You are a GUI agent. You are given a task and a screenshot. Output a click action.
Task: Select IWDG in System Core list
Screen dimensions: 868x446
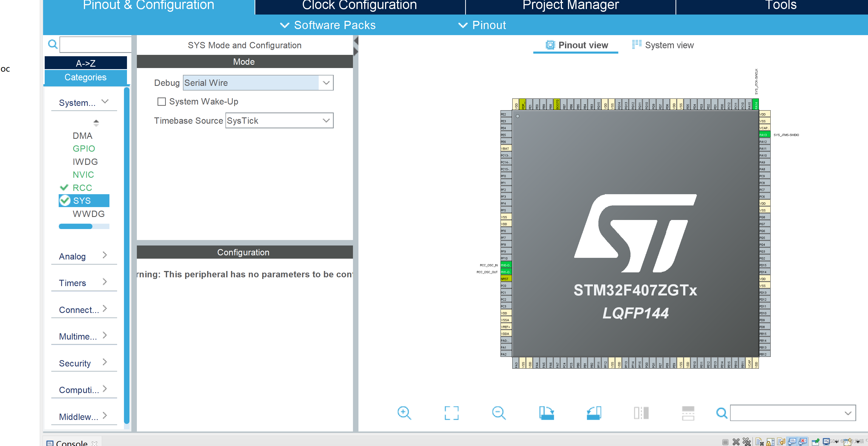coord(85,162)
